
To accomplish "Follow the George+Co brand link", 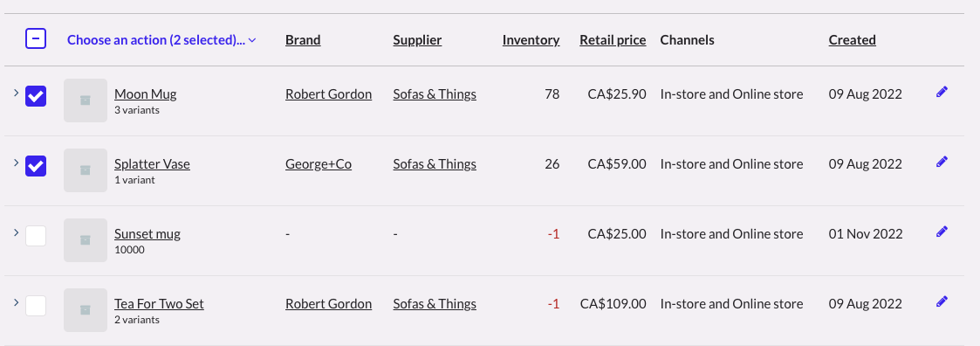I will tap(319, 164).
